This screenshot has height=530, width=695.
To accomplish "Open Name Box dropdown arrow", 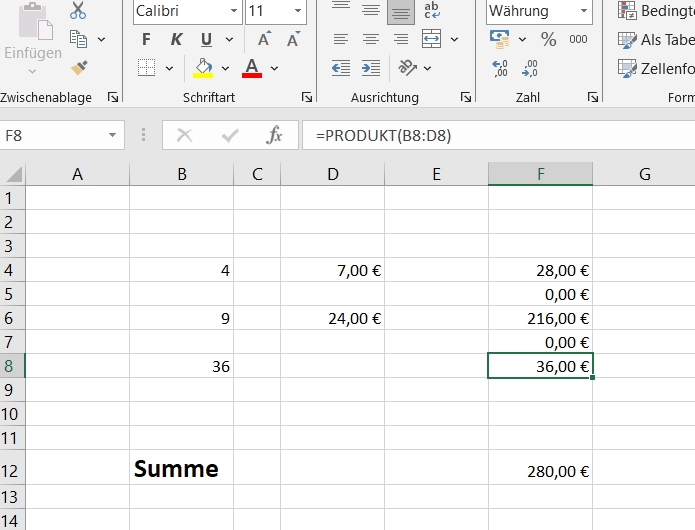I will (113, 135).
